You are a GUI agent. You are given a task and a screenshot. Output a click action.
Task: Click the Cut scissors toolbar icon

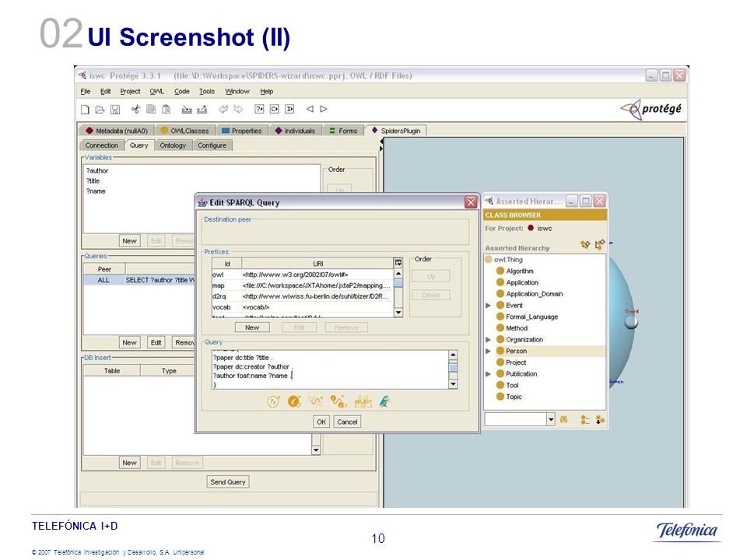coord(135,110)
